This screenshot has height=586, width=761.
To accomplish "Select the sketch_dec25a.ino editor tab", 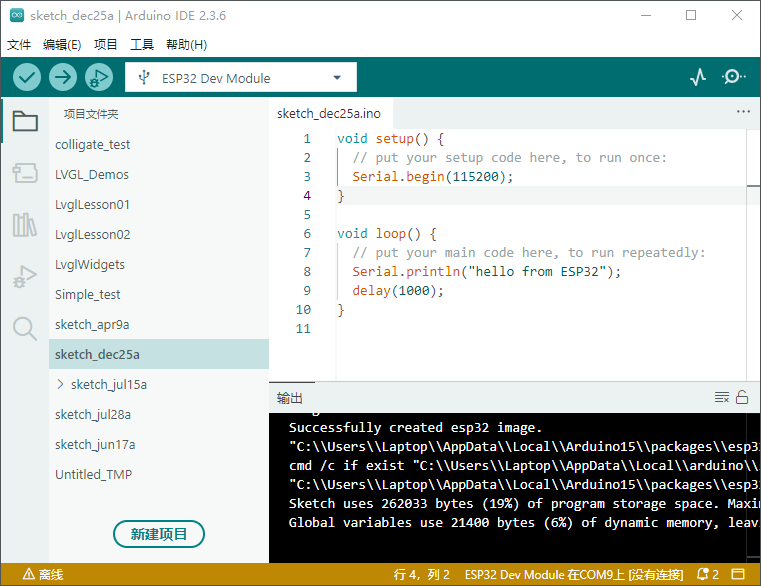I will pos(328,114).
